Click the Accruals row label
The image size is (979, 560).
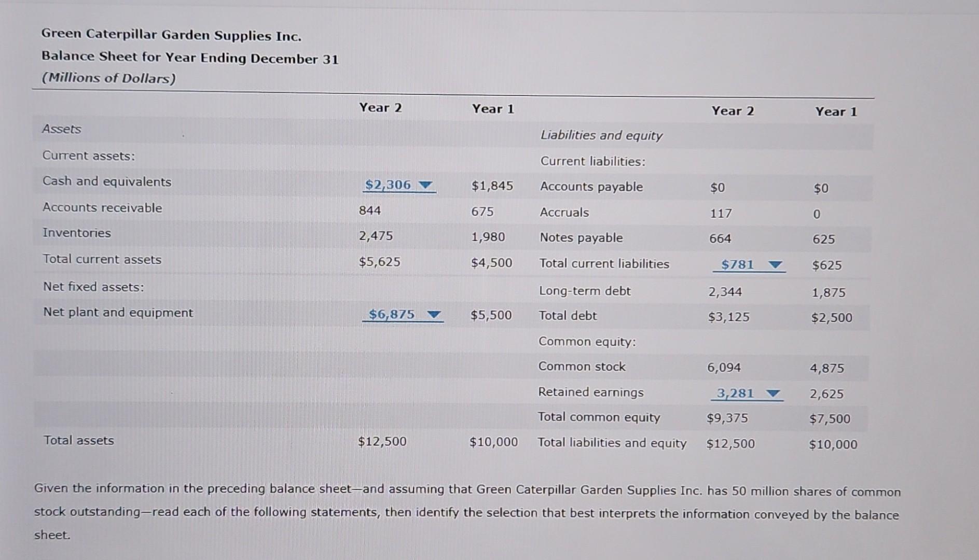[564, 213]
